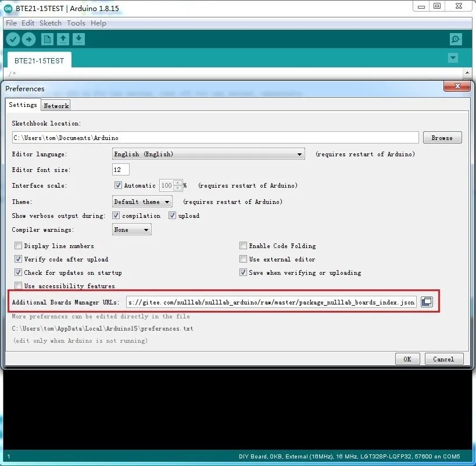Expand the Editor language dropdown
476x466 pixels.
(209, 155)
